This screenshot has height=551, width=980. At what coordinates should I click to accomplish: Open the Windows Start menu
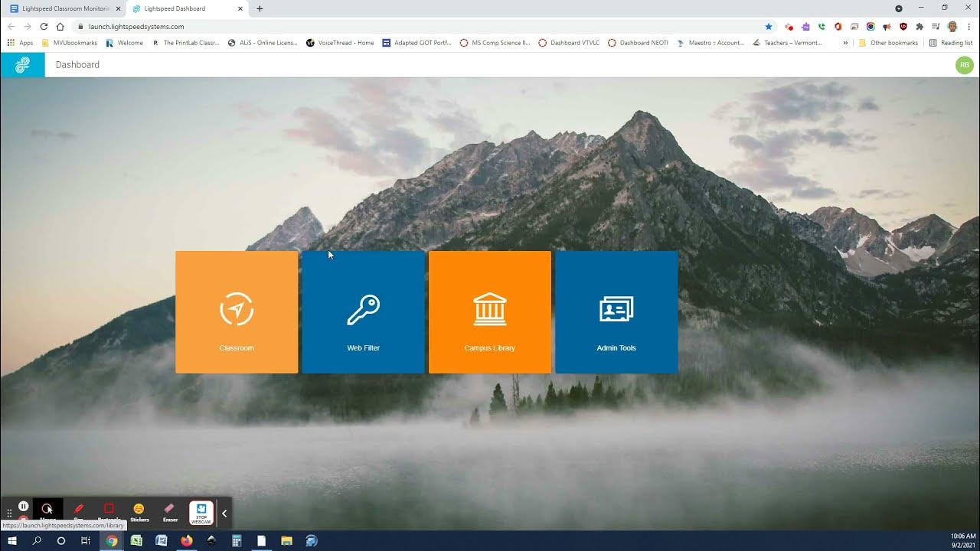[x=12, y=540]
